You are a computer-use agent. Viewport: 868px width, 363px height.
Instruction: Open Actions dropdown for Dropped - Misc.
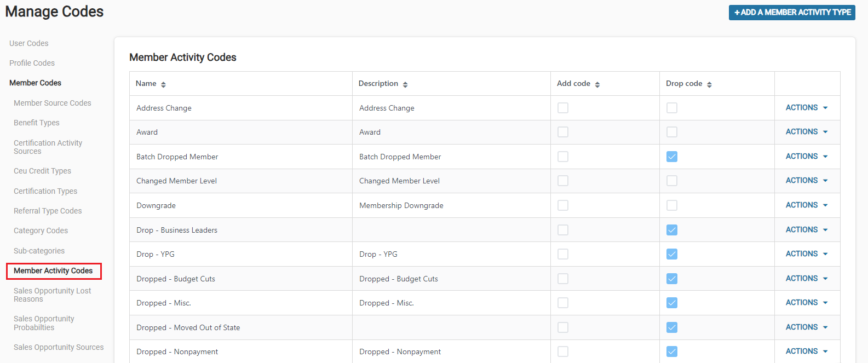coord(807,303)
